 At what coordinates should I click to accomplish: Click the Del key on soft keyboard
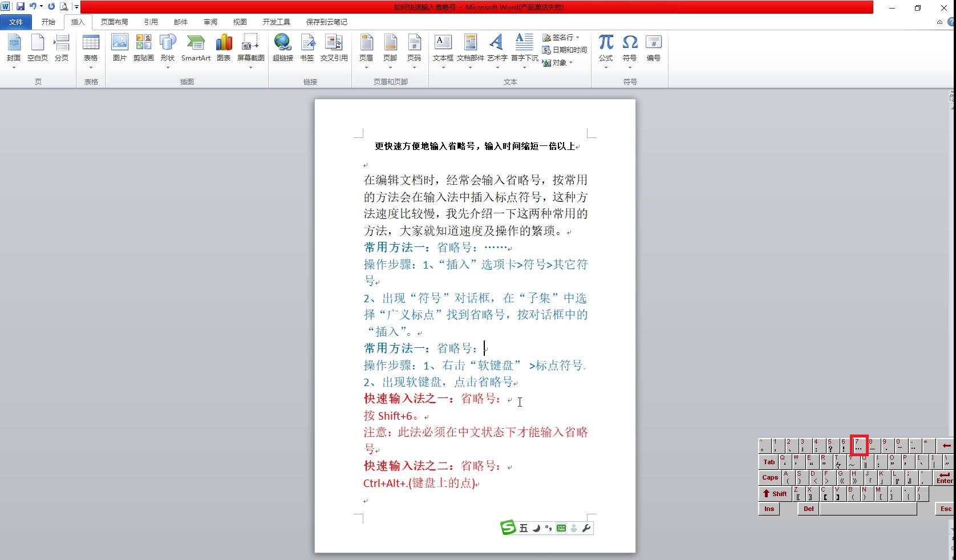click(x=809, y=509)
